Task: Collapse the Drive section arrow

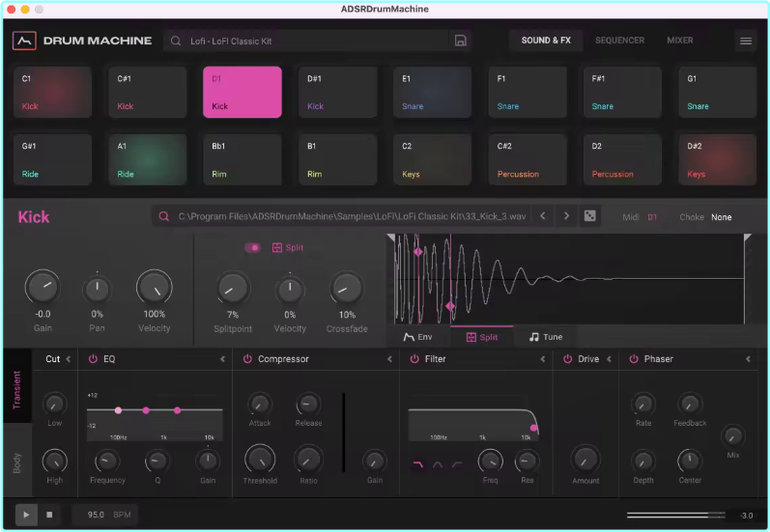Action: (x=609, y=359)
